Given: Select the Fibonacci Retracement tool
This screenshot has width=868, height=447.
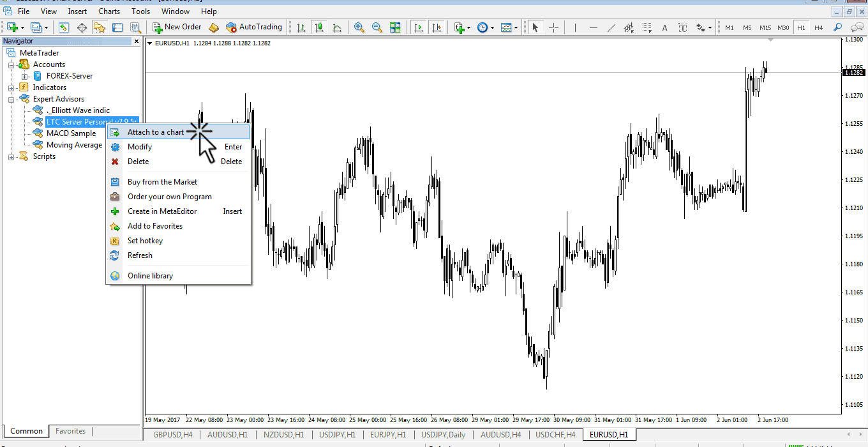Looking at the screenshot, I should tap(647, 27).
